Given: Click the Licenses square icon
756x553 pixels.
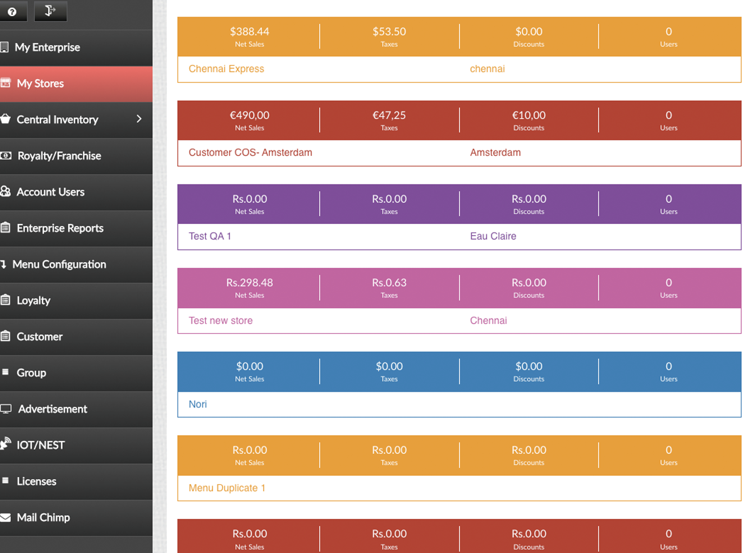Looking at the screenshot, I should click(x=5, y=480).
